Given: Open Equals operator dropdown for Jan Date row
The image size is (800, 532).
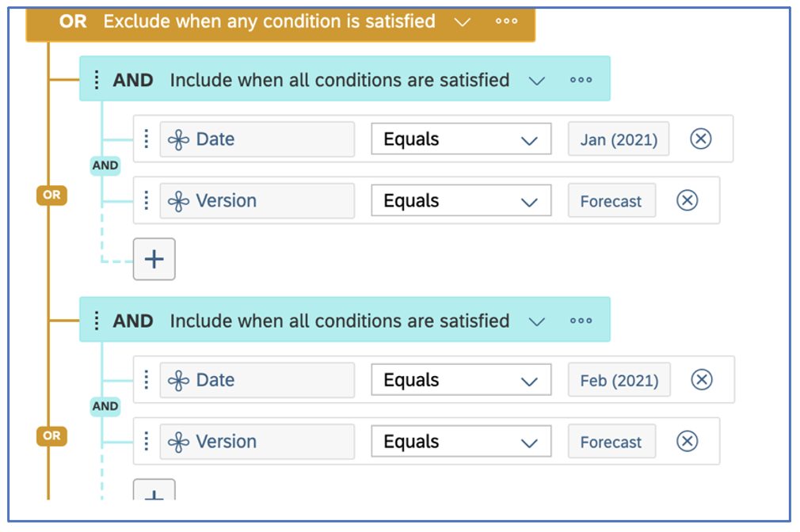Looking at the screenshot, I should pos(461,139).
